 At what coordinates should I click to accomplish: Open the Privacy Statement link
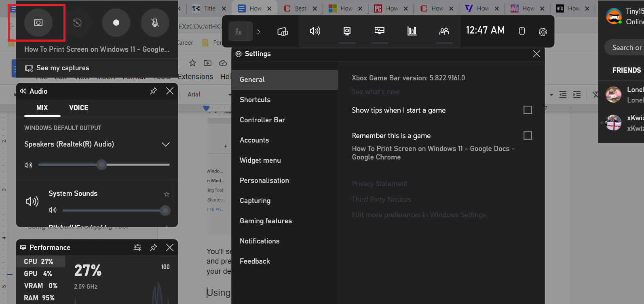[x=380, y=184]
